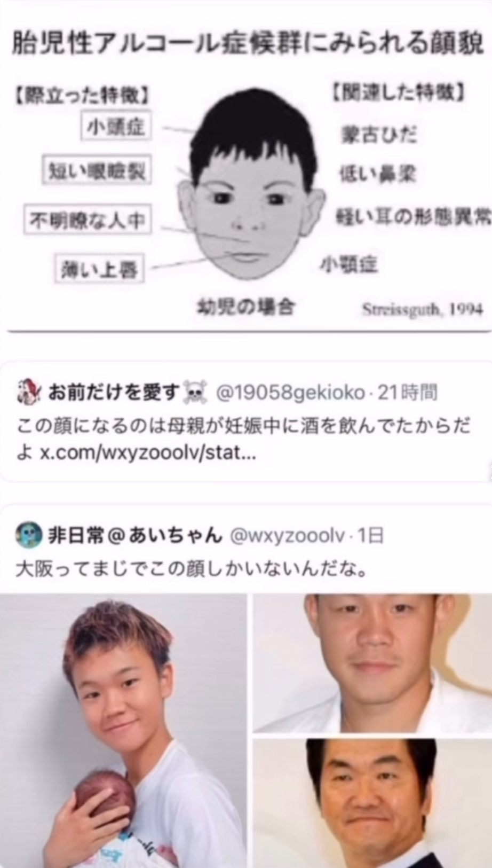The image size is (492, 868).
Task: Open the photo of smiling man in suit
Action: [372, 803]
